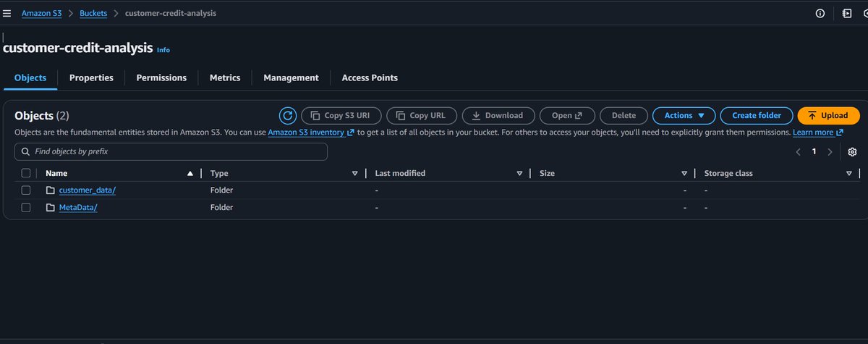Viewport: 868px width, 344px height.
Task: Open the Learn more link
Action: (x=818, y=133)
